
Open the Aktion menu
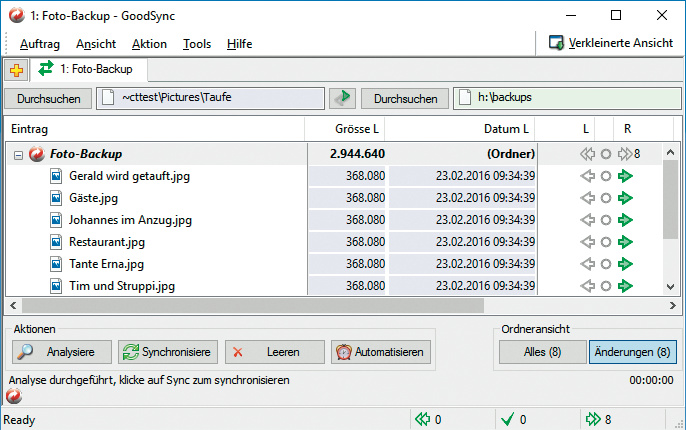coord(149,44)
